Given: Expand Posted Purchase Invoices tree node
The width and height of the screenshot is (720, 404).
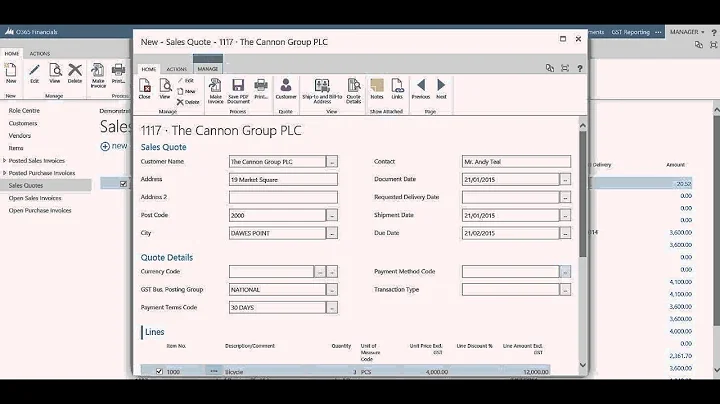Looking at the screenshot, I should tap(5, 173).
